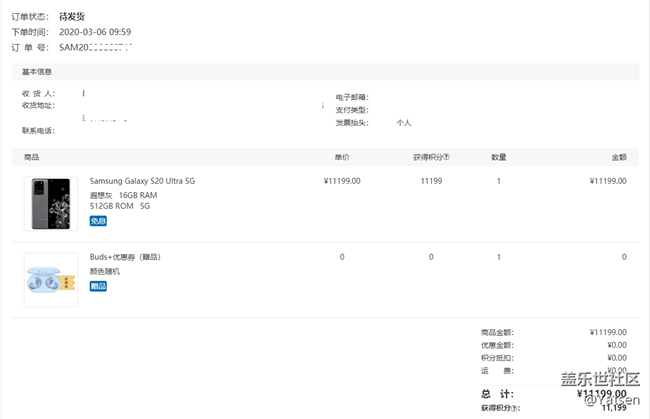This screenshot has width=650, height=419.
Task: Click the 个人 invoice title value
Action: (403, 122)
